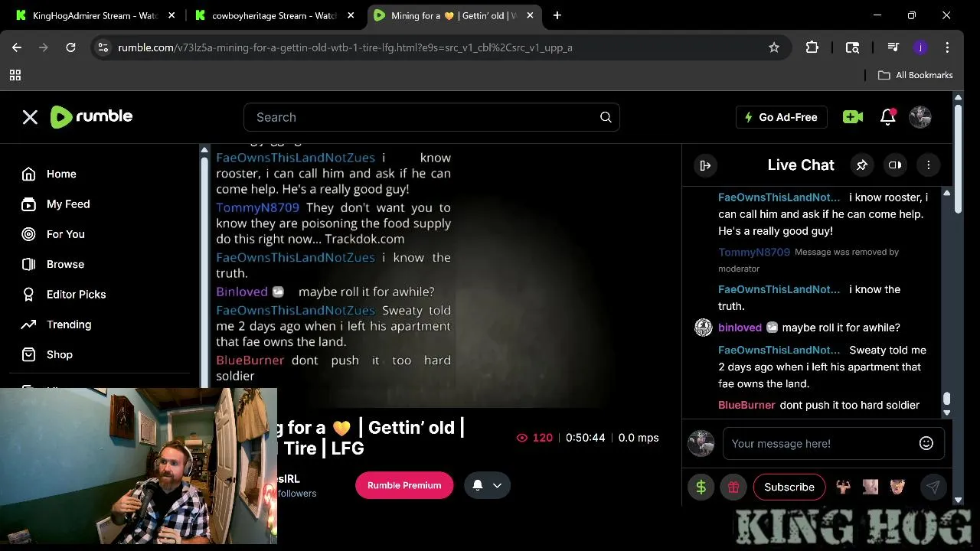
Task: Open the apps grid in bookmarks bar
Action: 15,75
